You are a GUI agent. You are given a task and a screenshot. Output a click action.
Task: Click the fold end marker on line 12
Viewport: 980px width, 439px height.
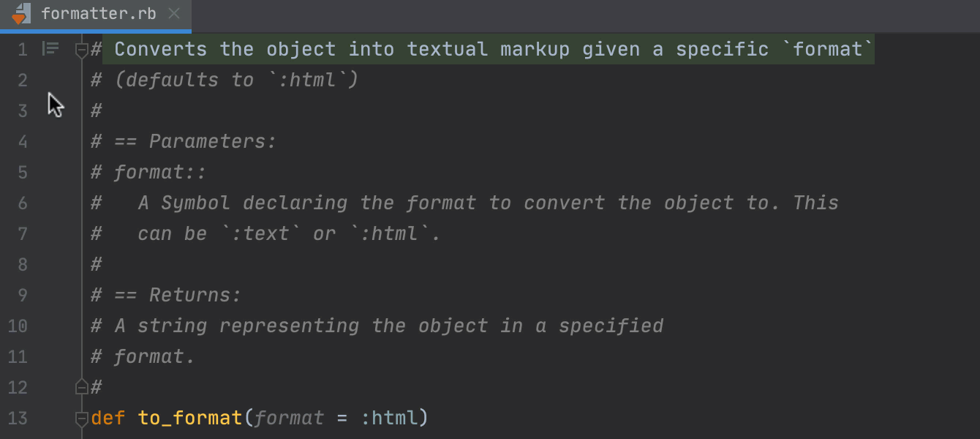pos(81,387)
